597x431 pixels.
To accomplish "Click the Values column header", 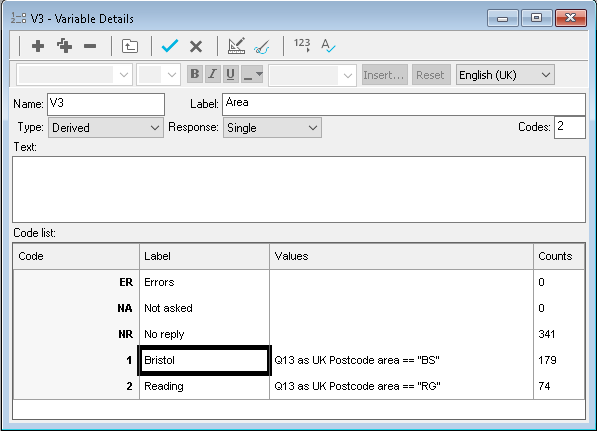I will [401, 256].
